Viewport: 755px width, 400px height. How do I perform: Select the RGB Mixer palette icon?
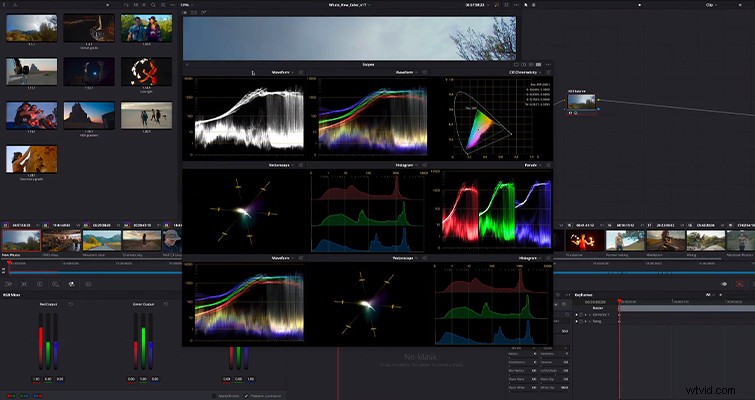(x=72, y=284)
